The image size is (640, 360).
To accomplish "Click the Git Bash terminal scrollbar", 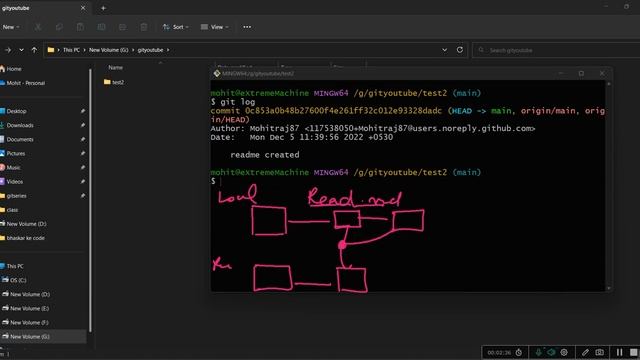I will pos(609,186).
